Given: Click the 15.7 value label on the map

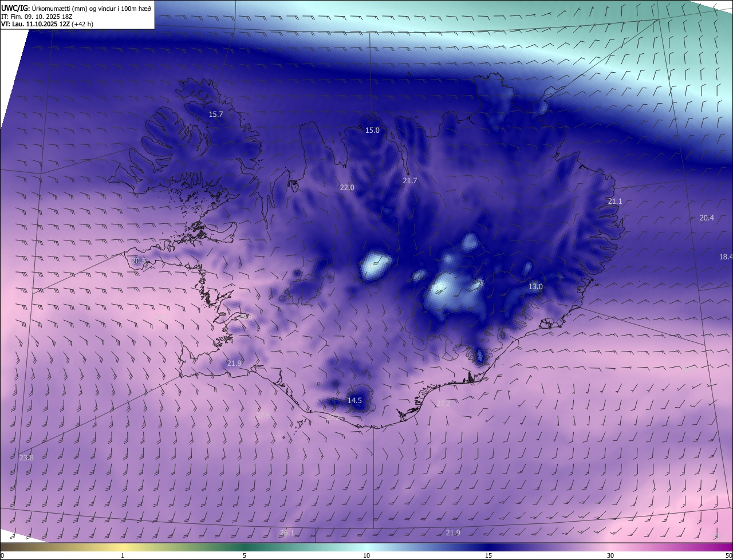Looking at the screenshot, I should (x=215, y=115).
